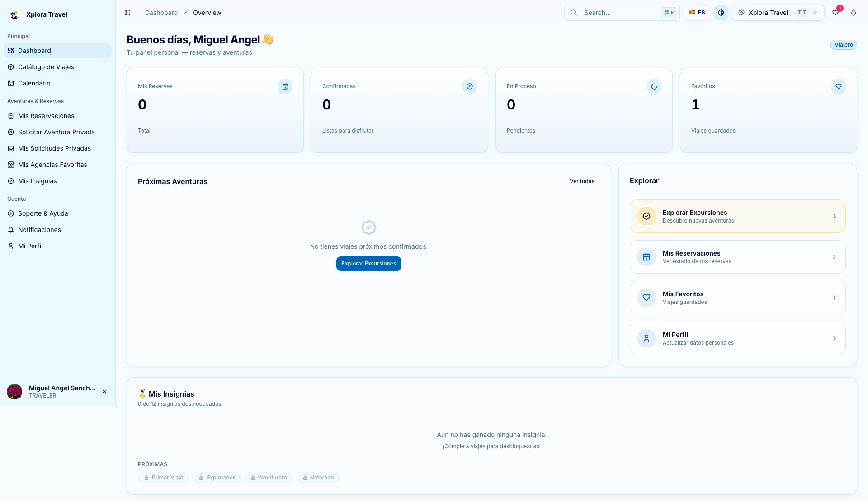This screenshot has height=502, width=868.
Task: Click the Mi Perfil card chevron
Action: tap(835, 338)
